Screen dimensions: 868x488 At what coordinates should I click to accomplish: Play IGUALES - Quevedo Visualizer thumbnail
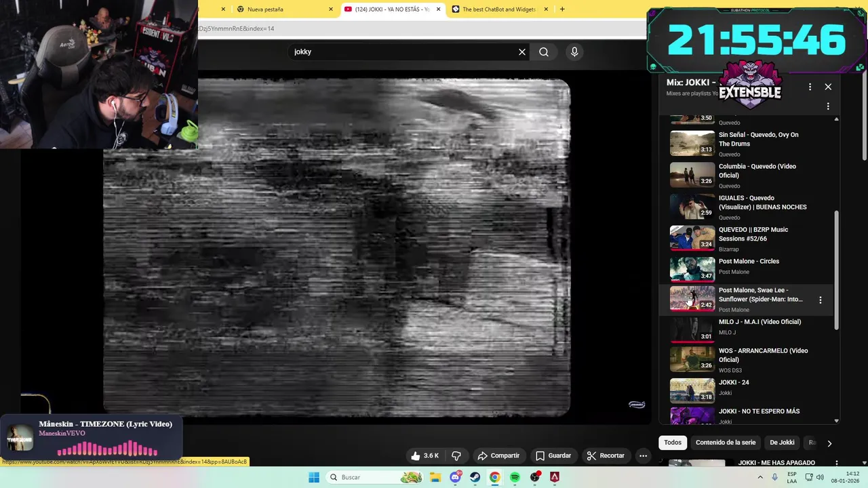[x=692, y=207]
